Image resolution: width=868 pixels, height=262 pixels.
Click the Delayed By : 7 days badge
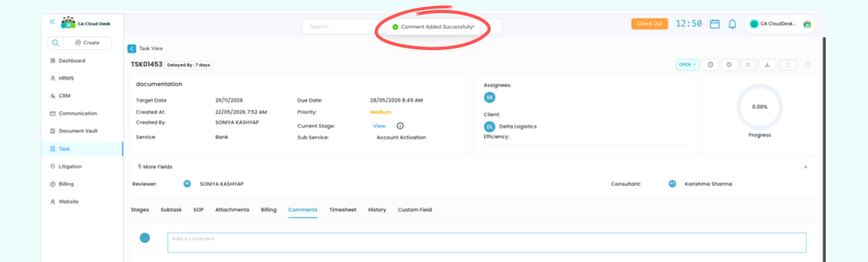[189, 65]
